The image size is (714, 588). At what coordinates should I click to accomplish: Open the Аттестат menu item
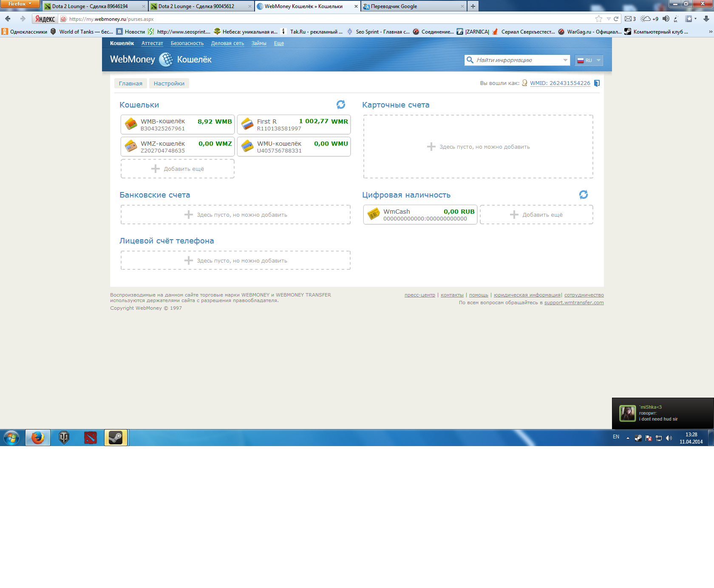[x=152, y=43]
